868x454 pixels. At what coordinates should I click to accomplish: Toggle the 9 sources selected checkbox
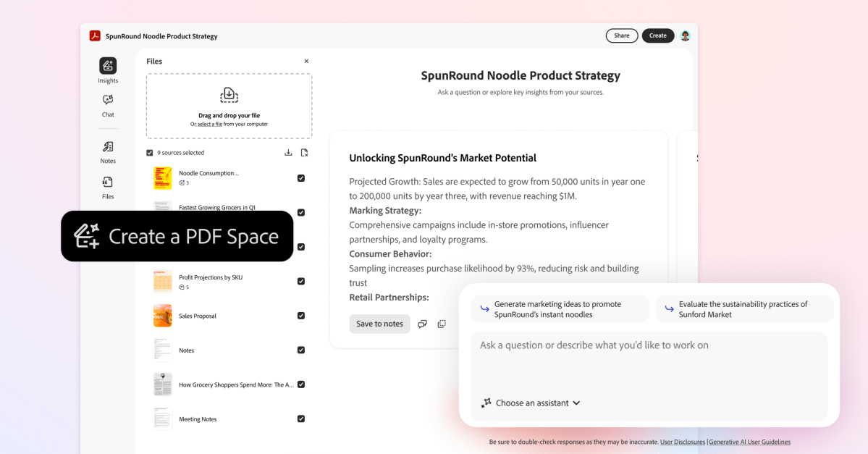pos(150,153)
